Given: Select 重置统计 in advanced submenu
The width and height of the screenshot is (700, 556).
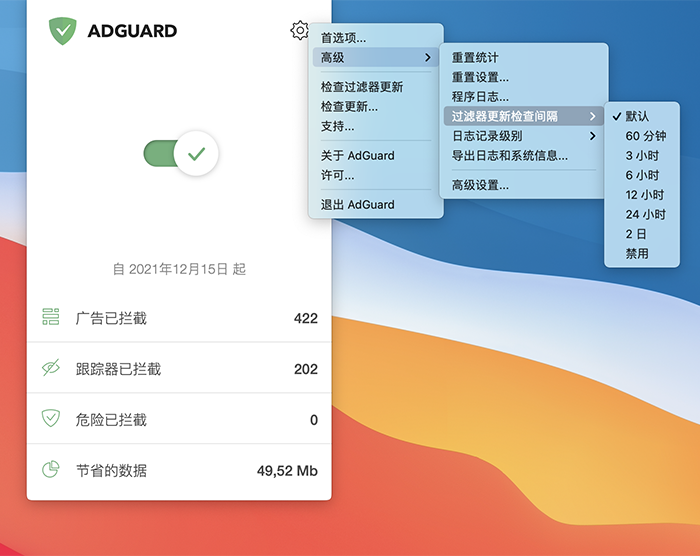Looking at the screenshot, I should click(524, 58).
